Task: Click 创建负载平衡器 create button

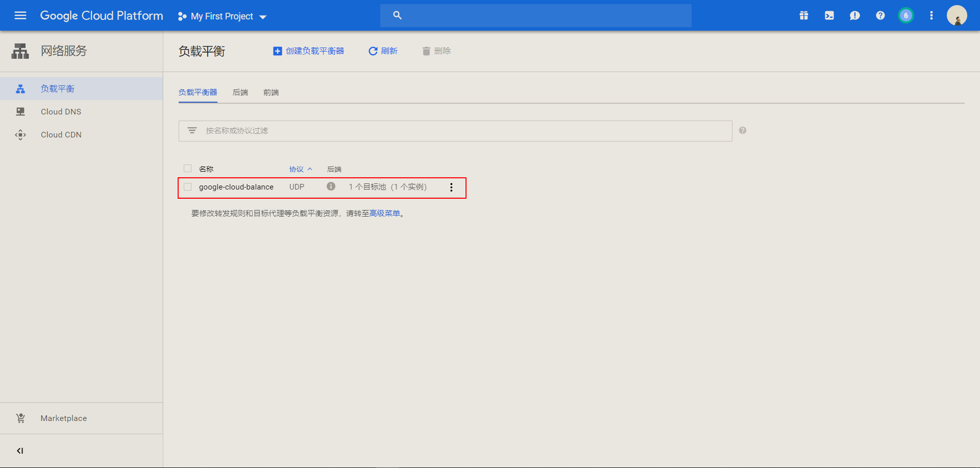Action: 309,51
